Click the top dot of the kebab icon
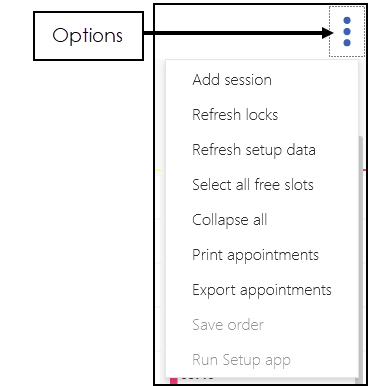368x386 pixels. pyautogui.click(x=347, y=21)
